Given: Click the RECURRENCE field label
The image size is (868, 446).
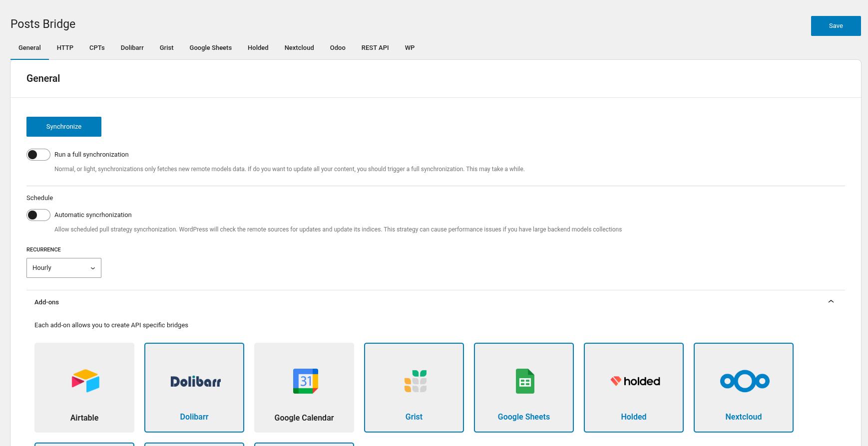Looking at the screenshot, I should point(43,249).
